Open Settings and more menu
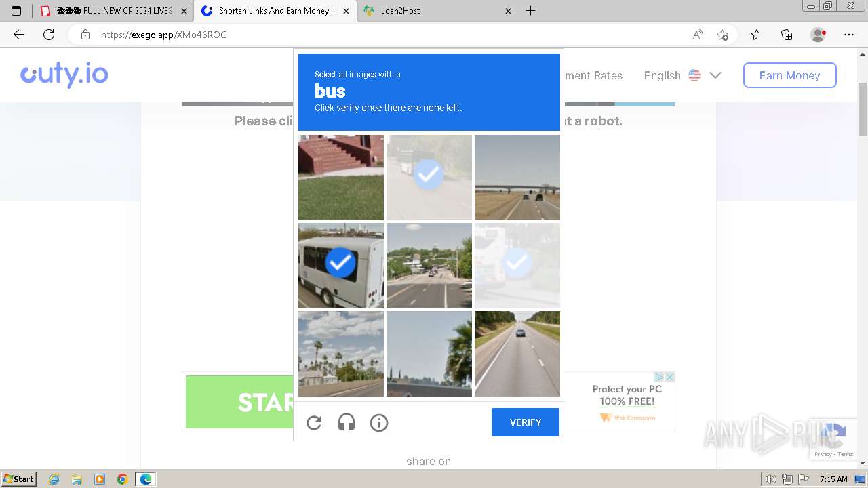 849,35
